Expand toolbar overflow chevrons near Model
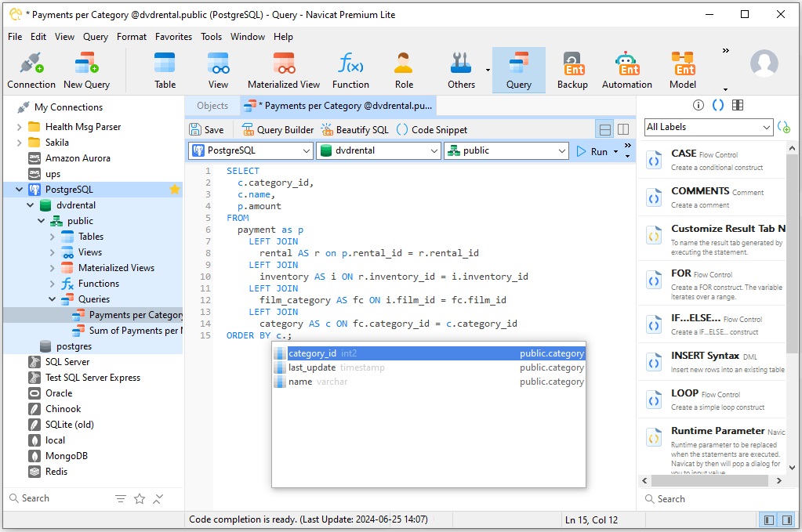This screenshot has height=532, width=802. tap(725, 51)
